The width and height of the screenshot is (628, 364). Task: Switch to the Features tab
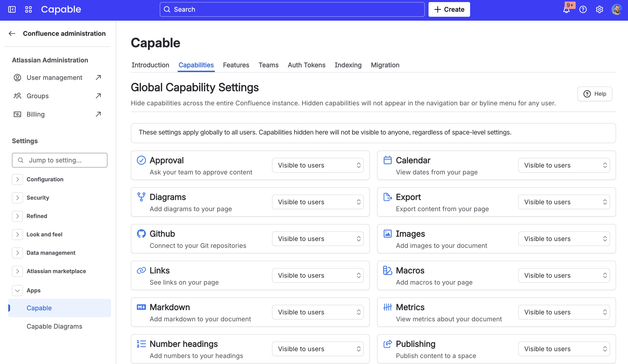236,65
